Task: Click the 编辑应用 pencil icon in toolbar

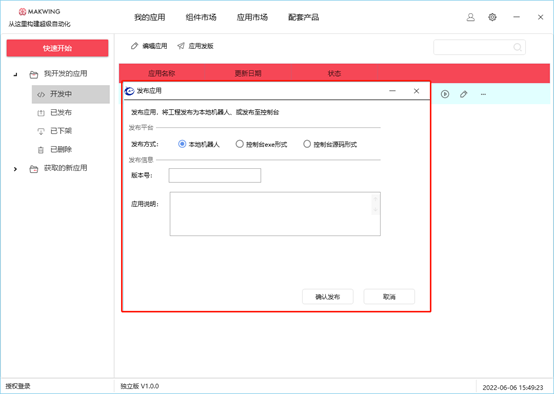Action: pyautogui.click(x=134, y=46)
